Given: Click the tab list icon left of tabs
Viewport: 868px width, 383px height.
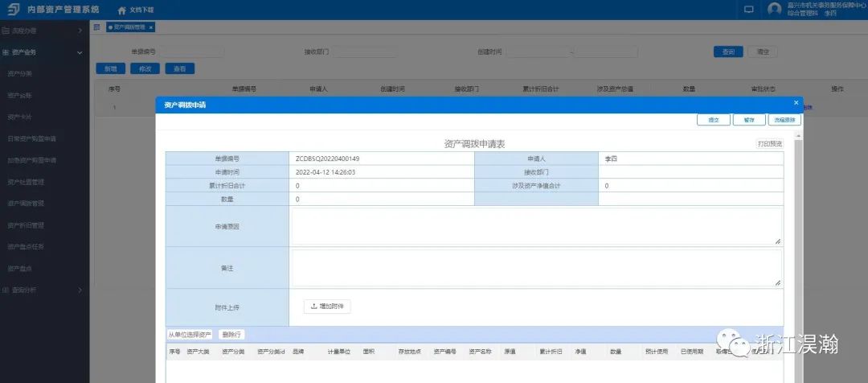Looking at the screenshot, I should [x=97, y=27].
